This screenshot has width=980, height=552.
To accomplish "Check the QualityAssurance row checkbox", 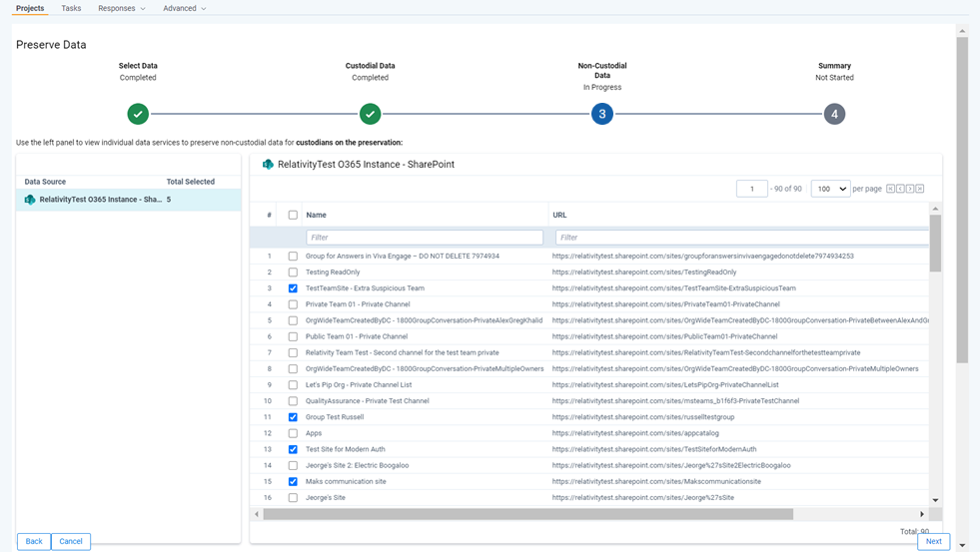I will (293, 401).
